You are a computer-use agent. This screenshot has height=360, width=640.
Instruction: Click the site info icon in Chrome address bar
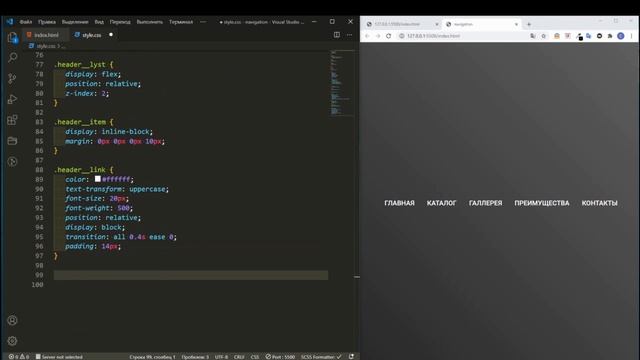402,36
